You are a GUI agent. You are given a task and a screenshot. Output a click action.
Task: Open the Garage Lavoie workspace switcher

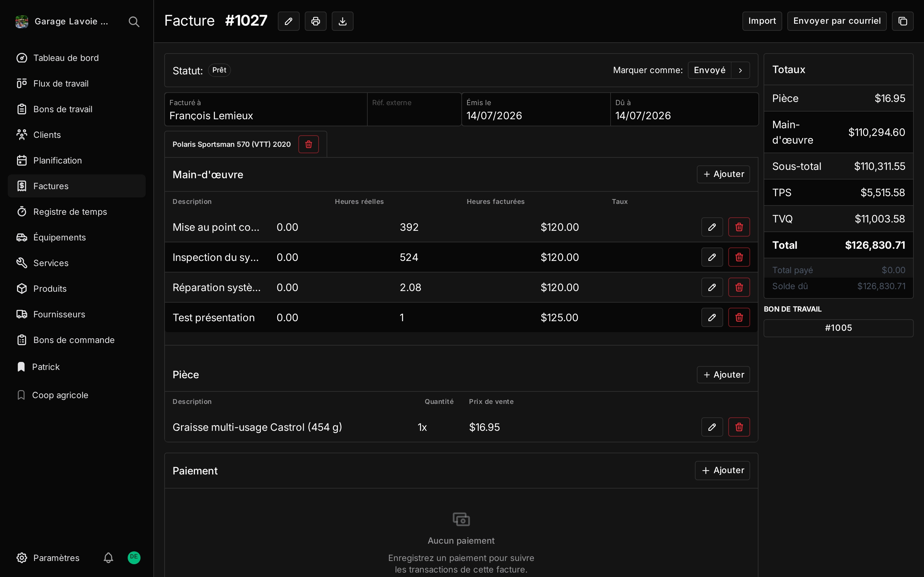(x=62, y=21)
